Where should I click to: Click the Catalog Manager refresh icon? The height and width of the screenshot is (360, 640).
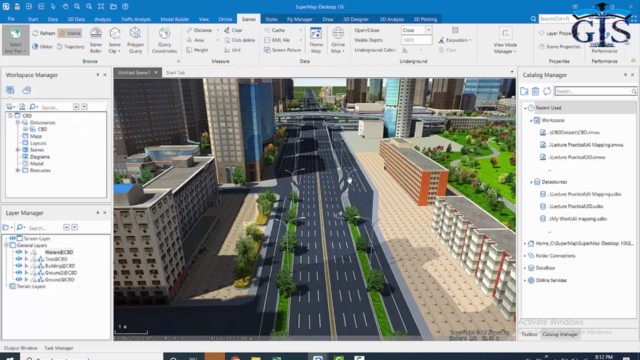click(x=547, y=91)
